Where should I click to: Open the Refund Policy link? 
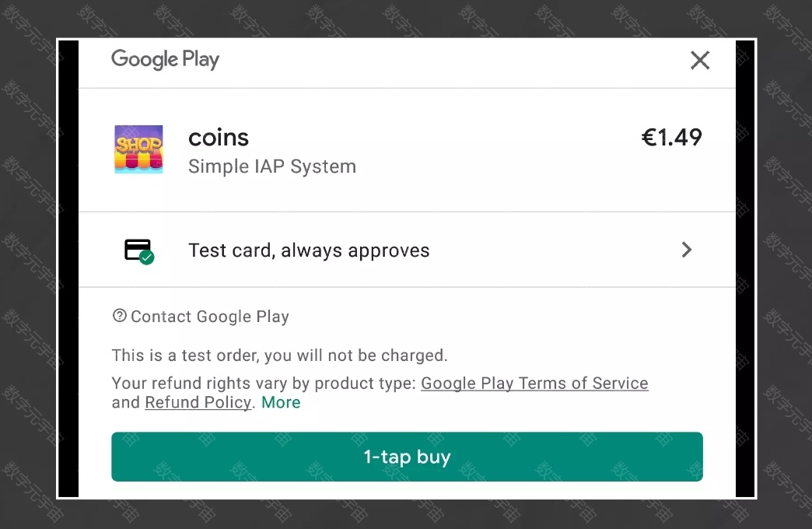pyautogui.click(x=198, y=403)
